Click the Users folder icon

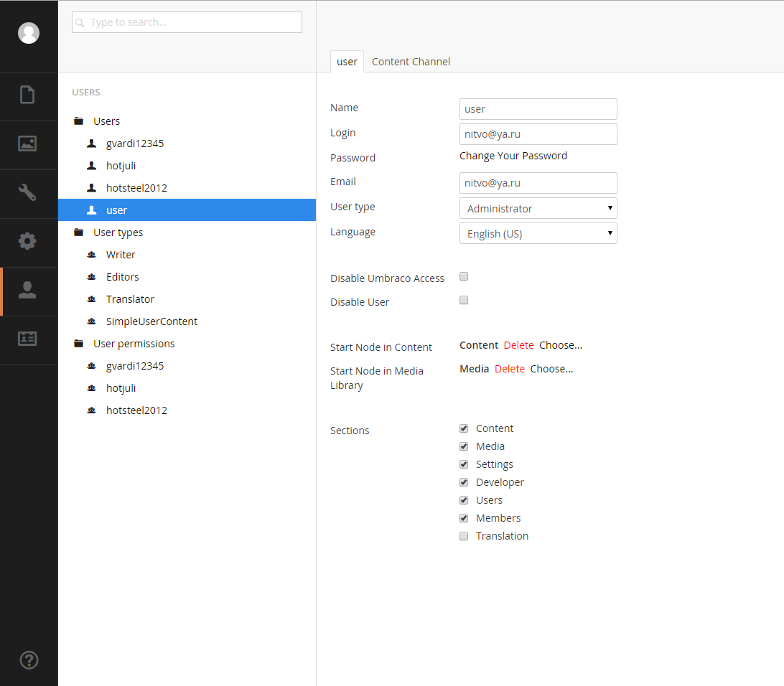pos(78,121)
